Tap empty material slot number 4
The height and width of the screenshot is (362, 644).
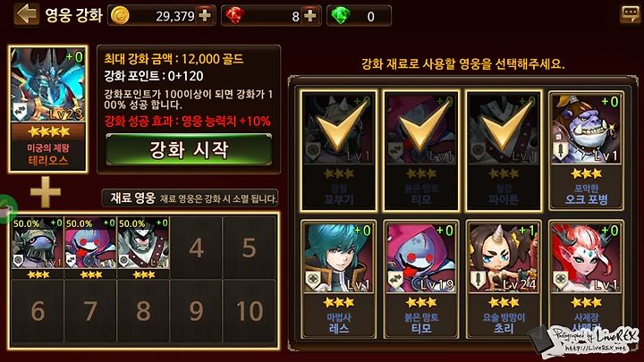(x=196, y=248)
